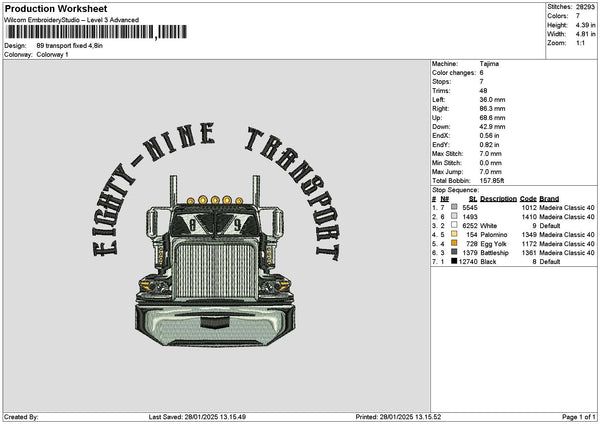The width and height of the screenshot is (600, 424).
Task: Click the "Stop Sequence:" heading
Action: click(x=455, y=190)
